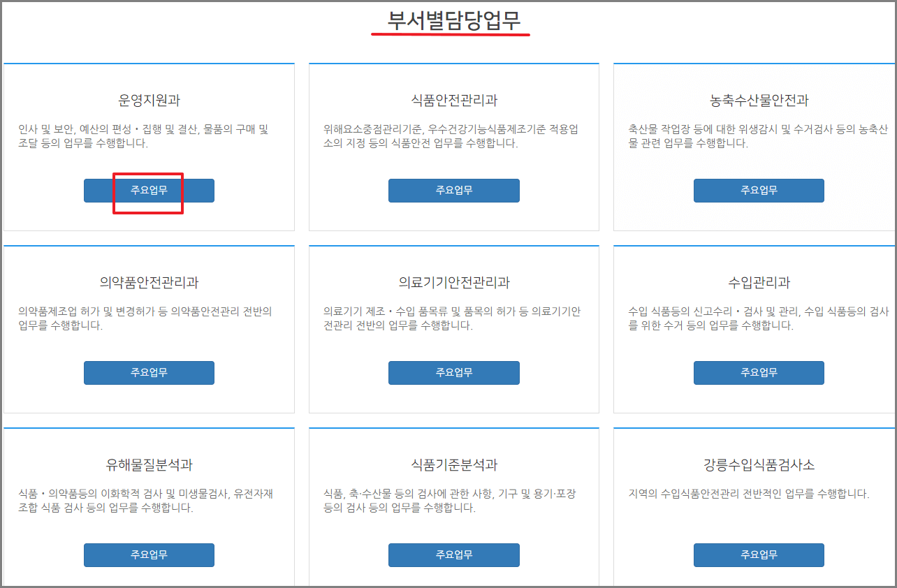The image size is (897, 588).
Task: Select the 의약품안전관리과 card title
Action: pyautogui.click(x=149, y=282)
